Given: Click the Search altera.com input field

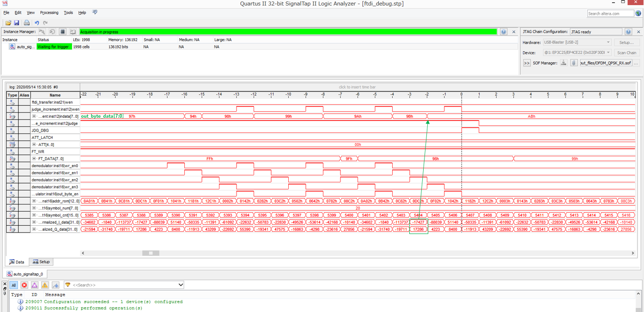Looking at the screenshot, I should [x=610, y=13].
